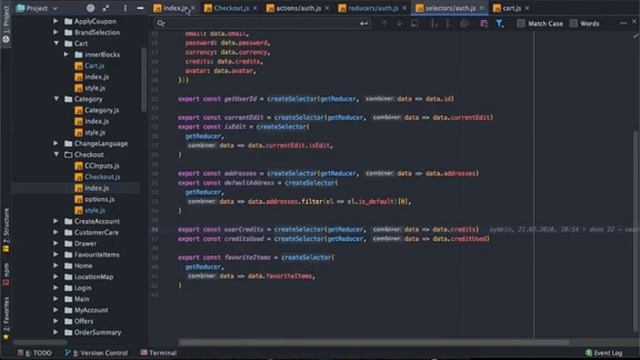This screenshot has width=640, height=360.
Task: Open the npm side tool window tab
Action: click(x=6, y=273)
